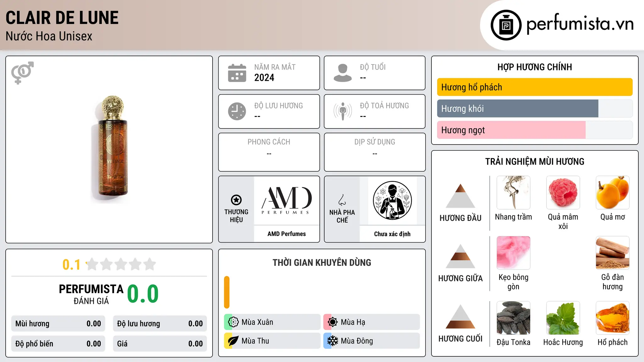Click the AMD Perfumes brand name
644x362 pixels.
tap(286, 234)
